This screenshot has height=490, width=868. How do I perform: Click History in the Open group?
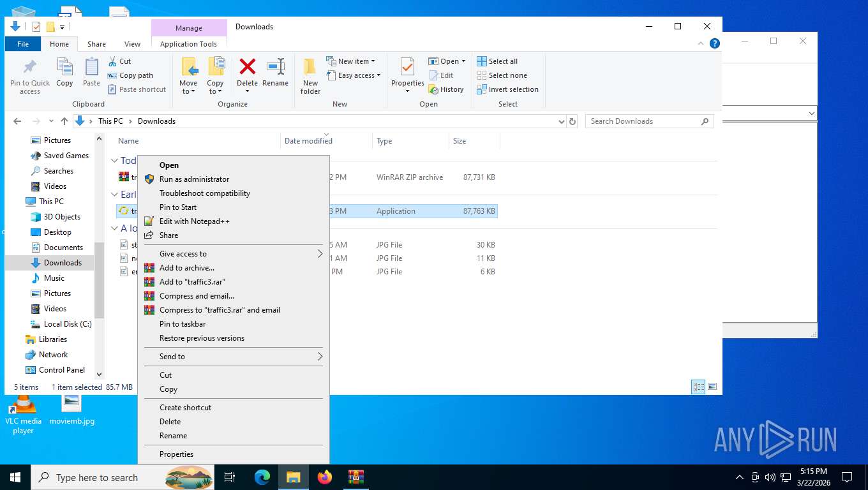tap(446, 89)
